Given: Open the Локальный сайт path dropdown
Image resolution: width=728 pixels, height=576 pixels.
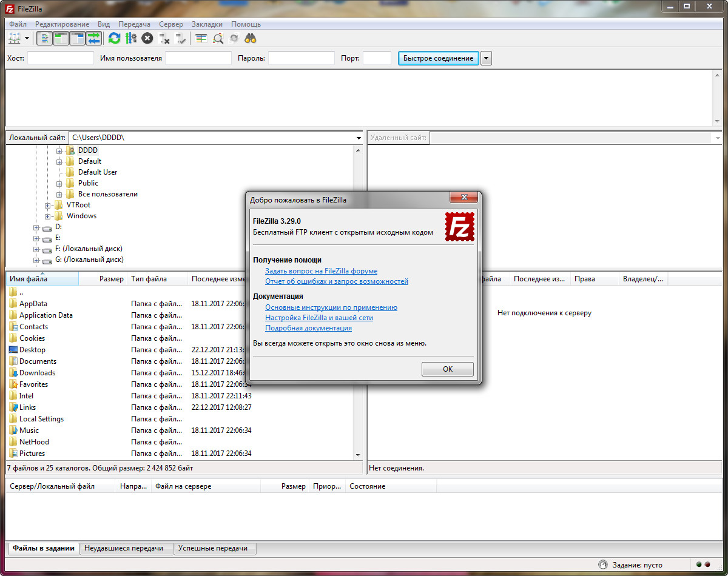Looking at the screenshot, I should pyautogui.click(x=359, y=138).
